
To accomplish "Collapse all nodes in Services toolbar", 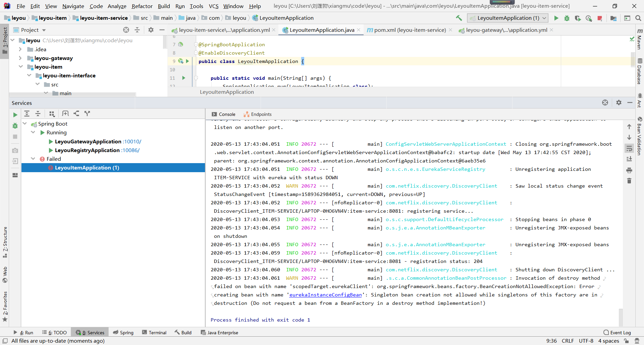I will pyautogui.click(x=38, y=114).
